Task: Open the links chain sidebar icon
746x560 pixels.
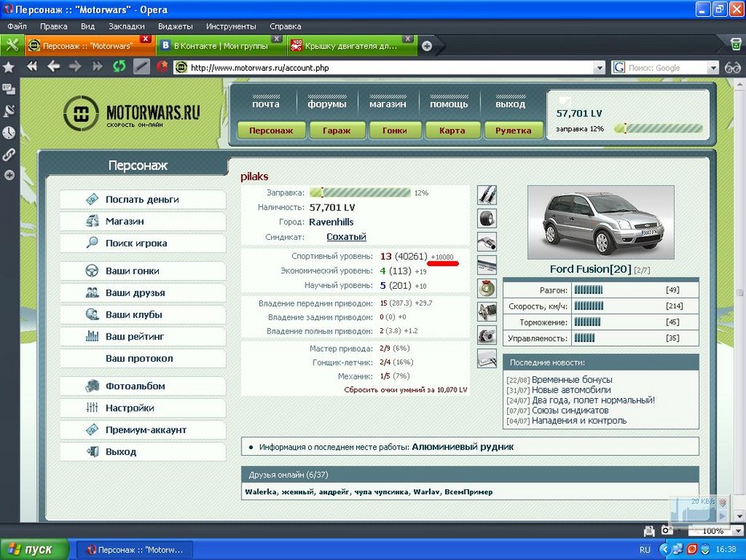Action: pos(9,154)
